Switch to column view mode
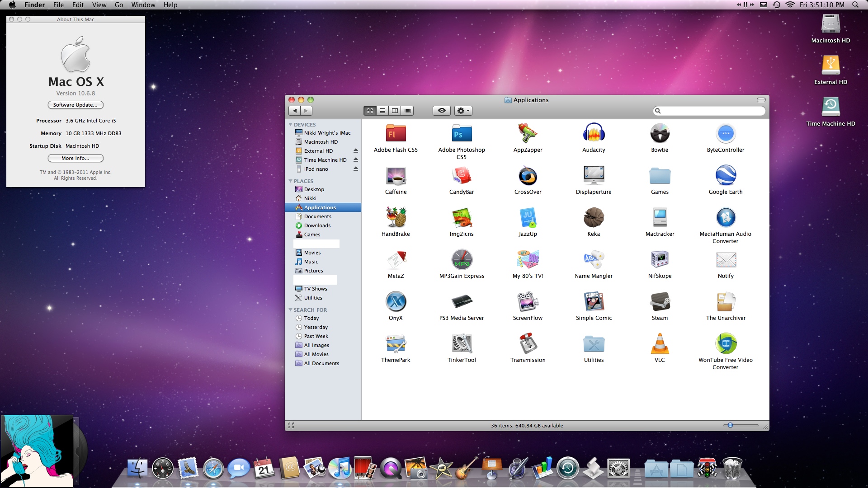 coord(395,111)
